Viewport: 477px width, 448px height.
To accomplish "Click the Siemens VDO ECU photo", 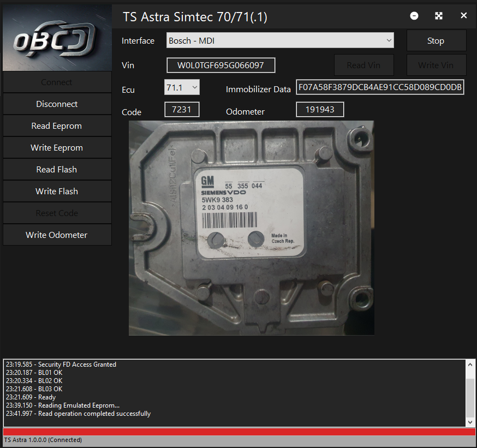I will click(x=251, y=228).
